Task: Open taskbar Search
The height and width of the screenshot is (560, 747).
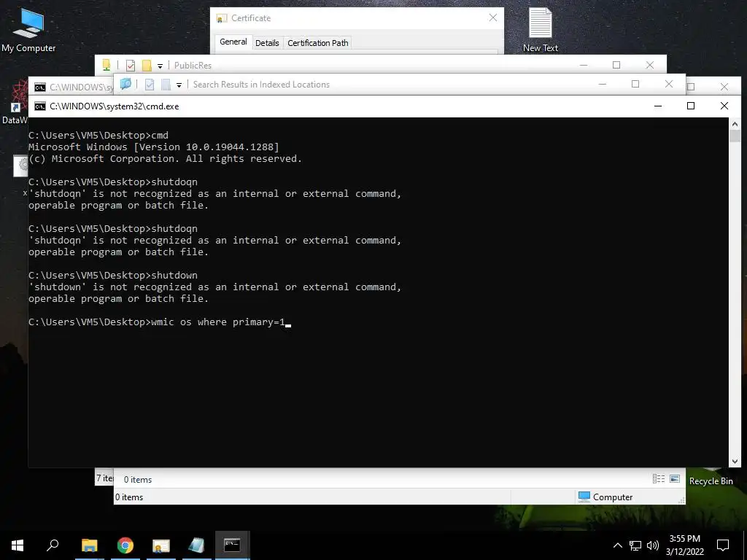Action: tap(53, 545)
